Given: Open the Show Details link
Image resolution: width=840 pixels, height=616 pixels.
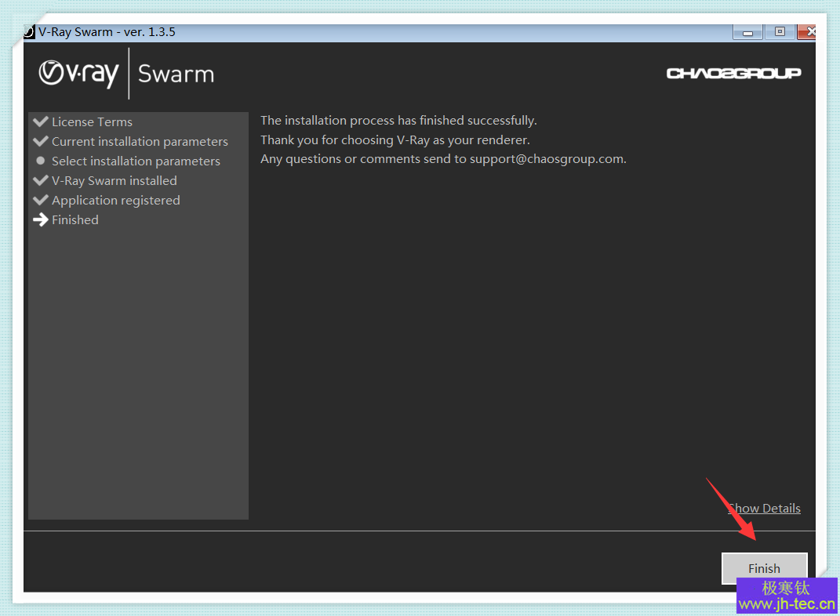Looking at the screenshot, I should click(x=764, y=509).
